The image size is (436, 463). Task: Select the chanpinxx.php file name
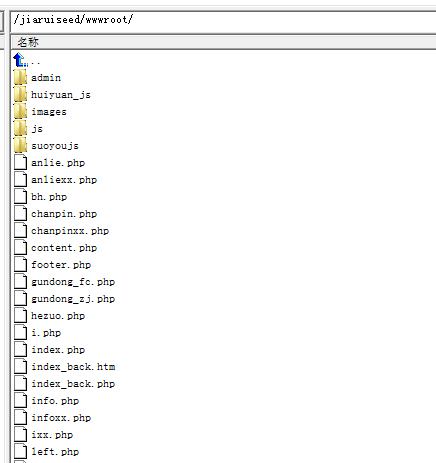70,231
